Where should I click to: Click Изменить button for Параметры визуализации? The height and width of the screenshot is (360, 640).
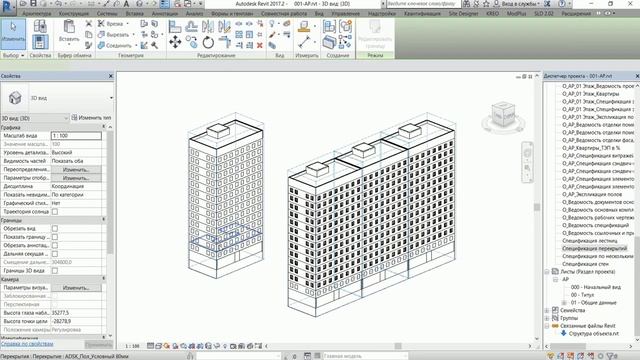pos(76,288)
